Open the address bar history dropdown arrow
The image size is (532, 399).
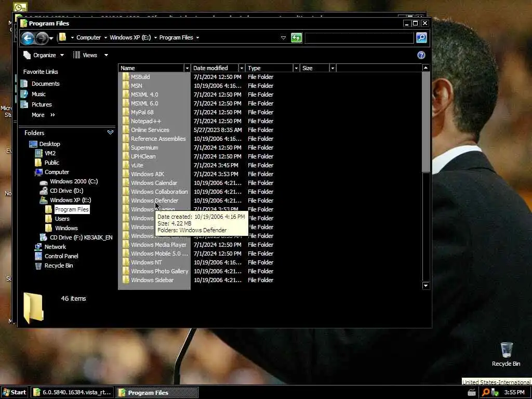(283, 38)
